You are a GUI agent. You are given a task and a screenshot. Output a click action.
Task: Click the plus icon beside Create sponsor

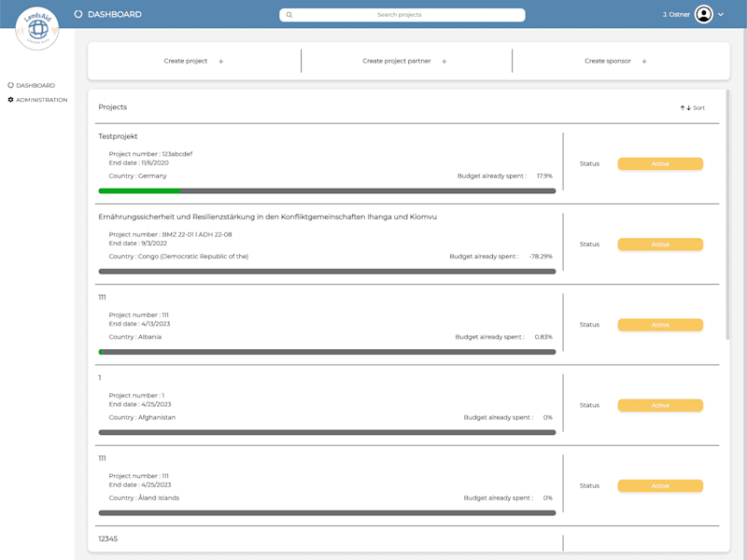[644, 62]
